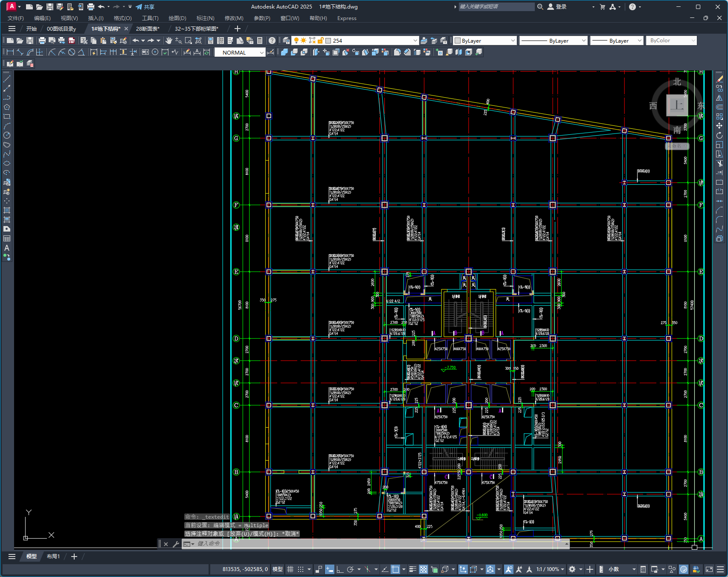Select the Hatch tool in left toolbar
728x577 pixels.
7,210
